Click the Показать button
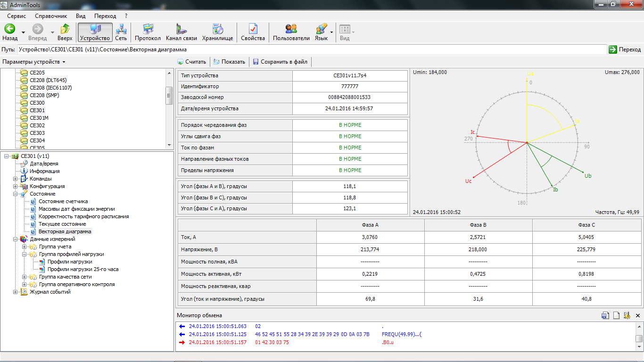Viewport: 644px width, 362px height. pos(230,62)
